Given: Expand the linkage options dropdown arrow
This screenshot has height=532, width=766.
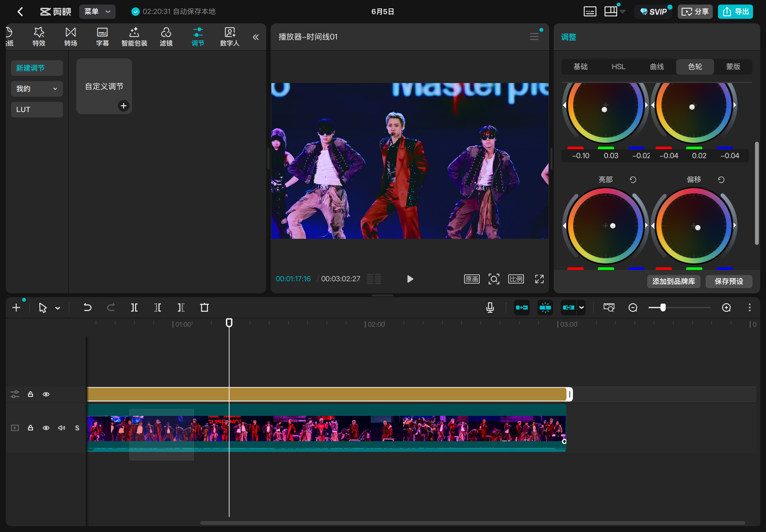Looking at the screenshot, I should [582, 307].
